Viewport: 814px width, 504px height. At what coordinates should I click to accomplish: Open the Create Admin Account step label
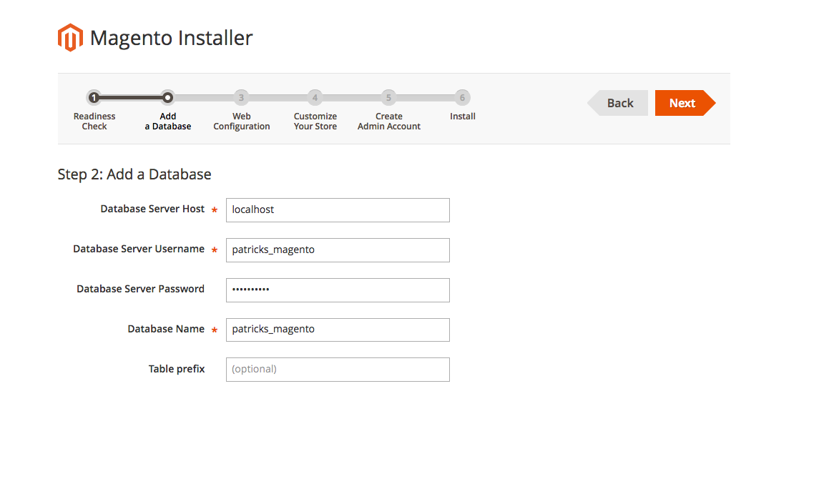[x=388, y=121]
